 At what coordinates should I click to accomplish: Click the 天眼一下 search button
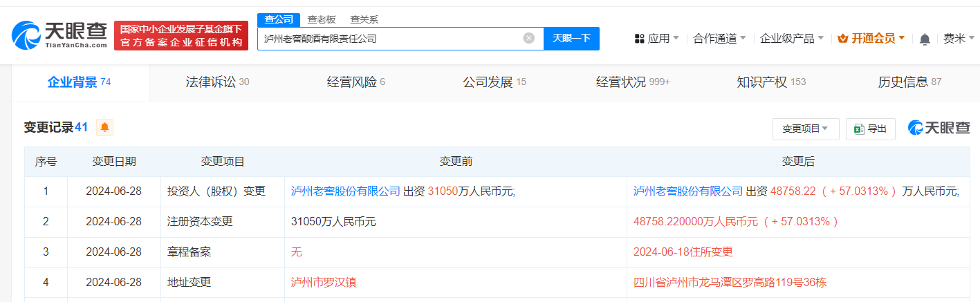[x=571, y=38]
